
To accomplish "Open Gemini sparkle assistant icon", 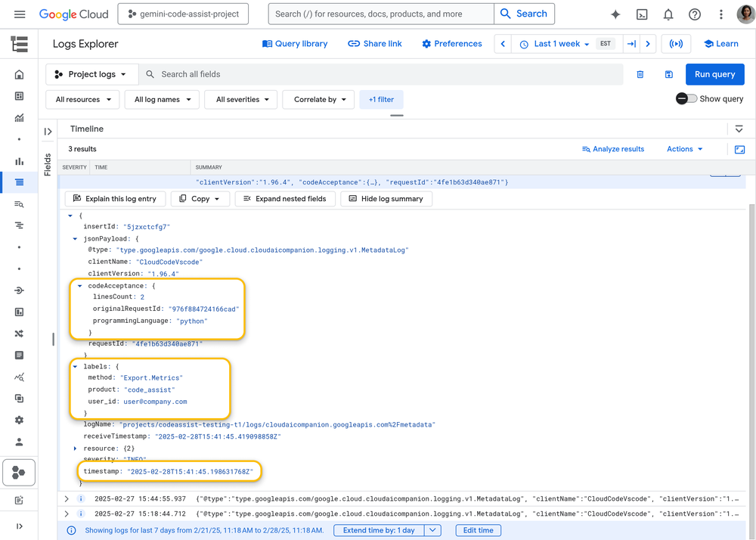I will click(x=615, y=14).
